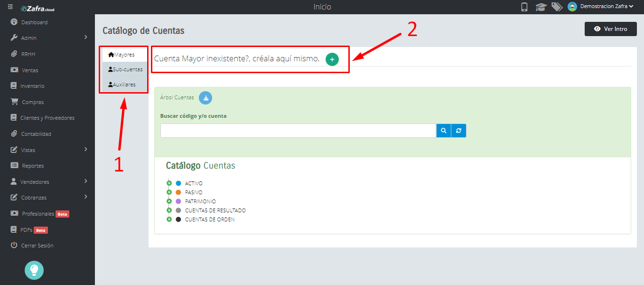
Task: Expand the PATRIMONIO tree node
Action: coord(169,201)
